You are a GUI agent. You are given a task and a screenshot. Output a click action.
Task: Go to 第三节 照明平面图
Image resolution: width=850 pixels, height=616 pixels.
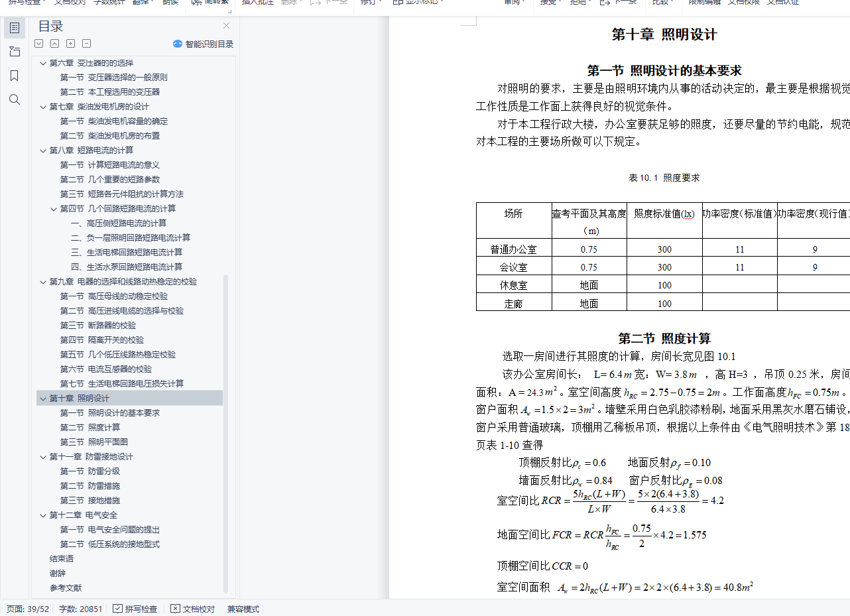click(94, 442)
